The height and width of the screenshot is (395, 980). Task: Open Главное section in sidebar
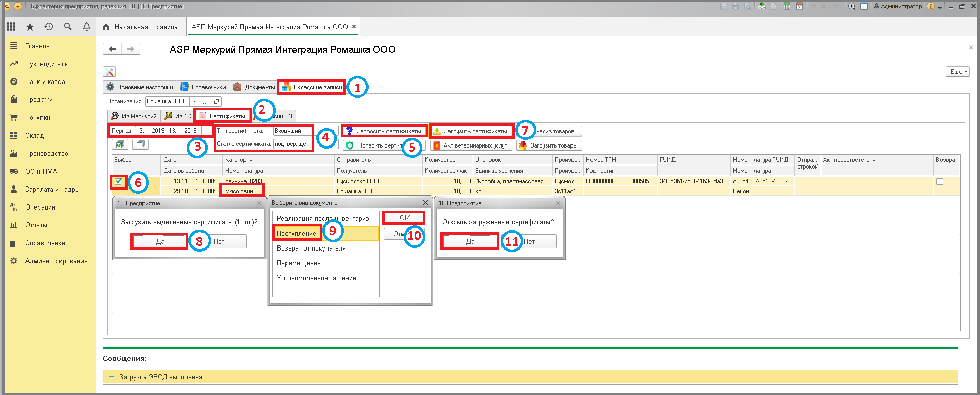(x=37, y=46)
